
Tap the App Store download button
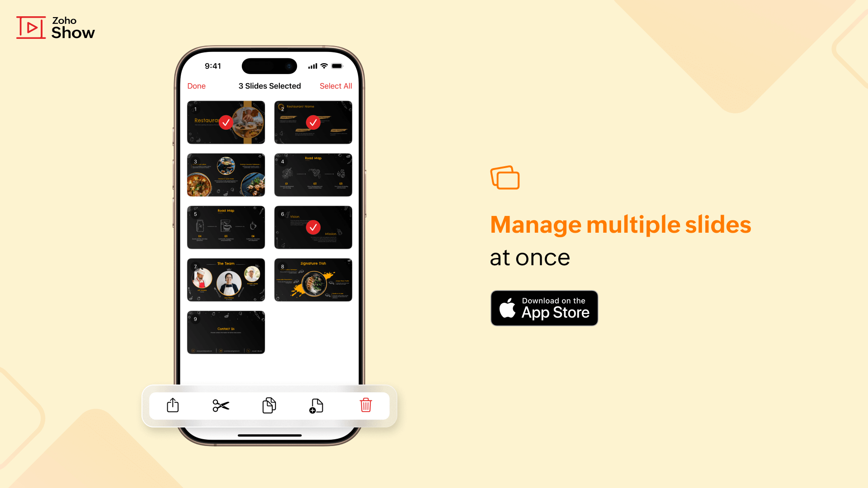pos(544,308)
